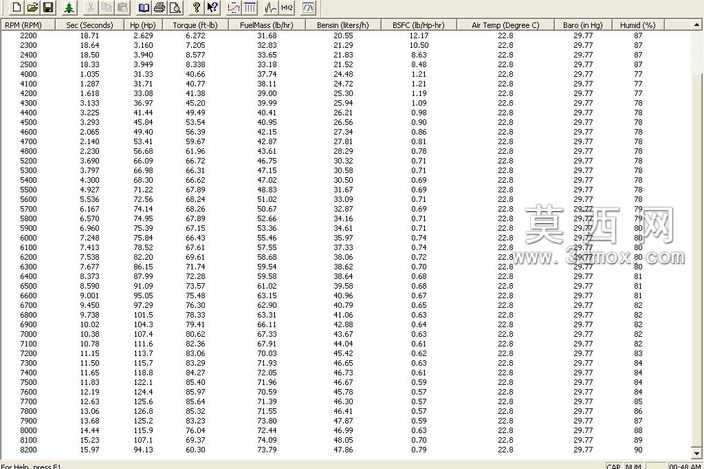The image size is (704, 469).
Task: Click the greyed-out Cut scissors icon
Action: (91, 7)
